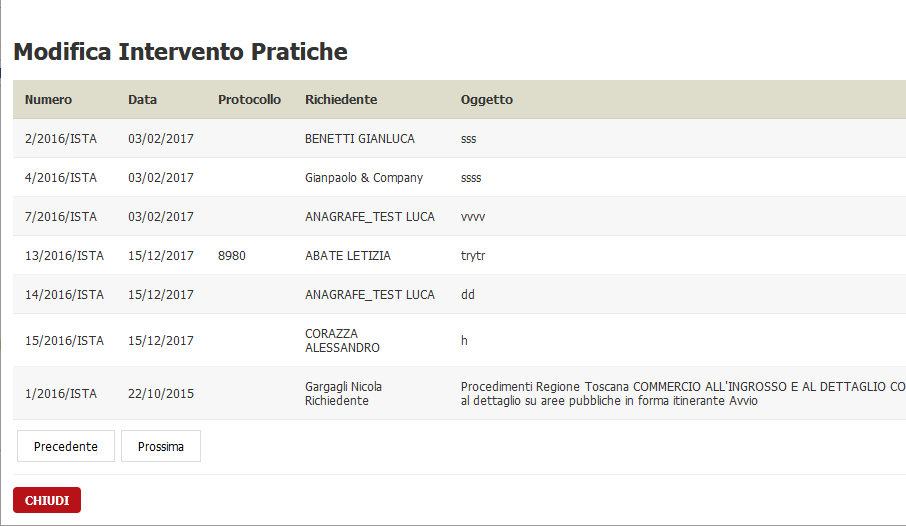
Task: Click the Gargagli Nicola Richiedente cell
Action: click(x=343, y=393)
